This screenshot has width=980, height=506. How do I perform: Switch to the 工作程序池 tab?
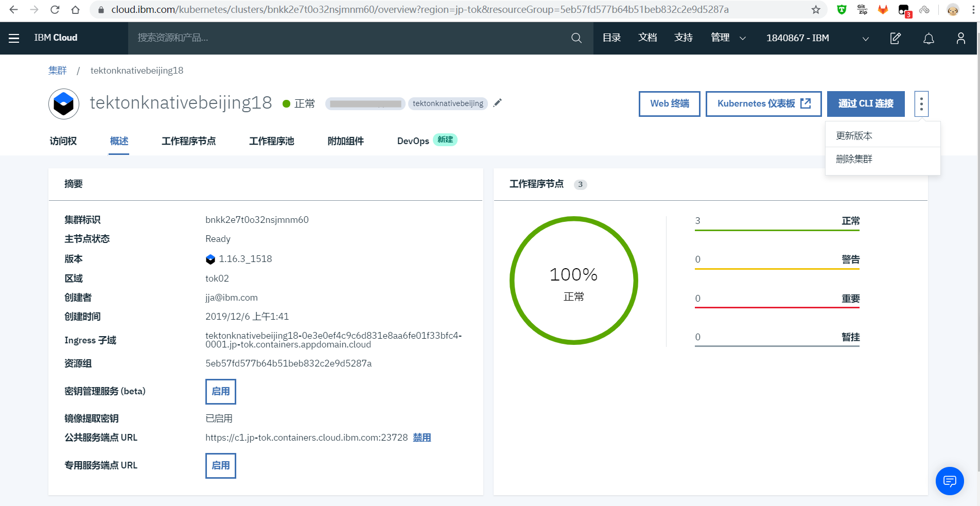[x=272, y=141]
